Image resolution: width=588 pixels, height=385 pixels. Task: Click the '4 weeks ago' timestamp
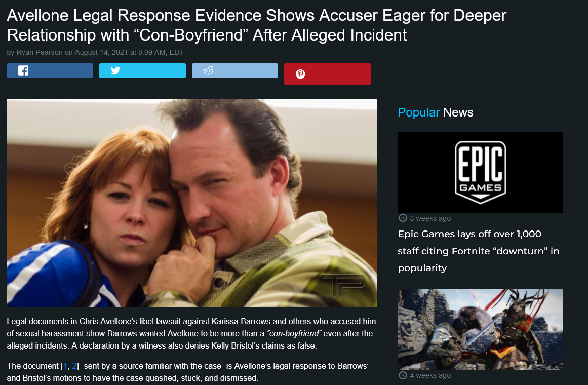click(430, 375)
